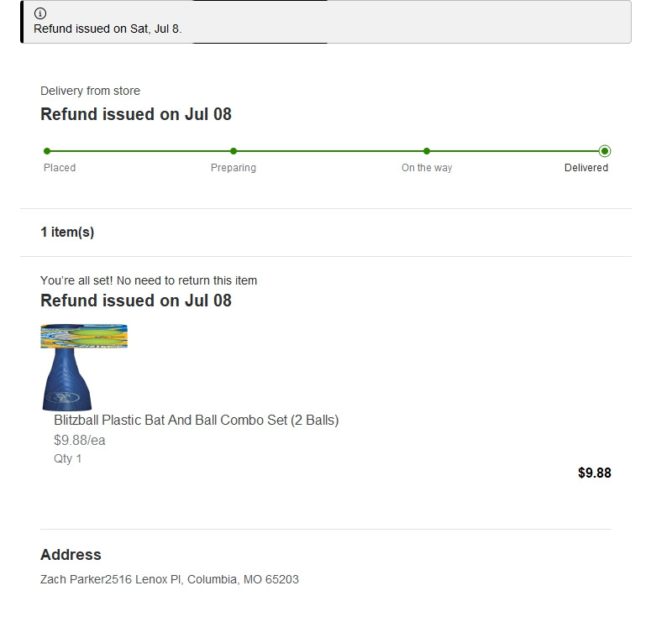Viewport: 672px width, 643px height.
Task: Click the 1 item(s) heading
Action: tap(67, 233)
